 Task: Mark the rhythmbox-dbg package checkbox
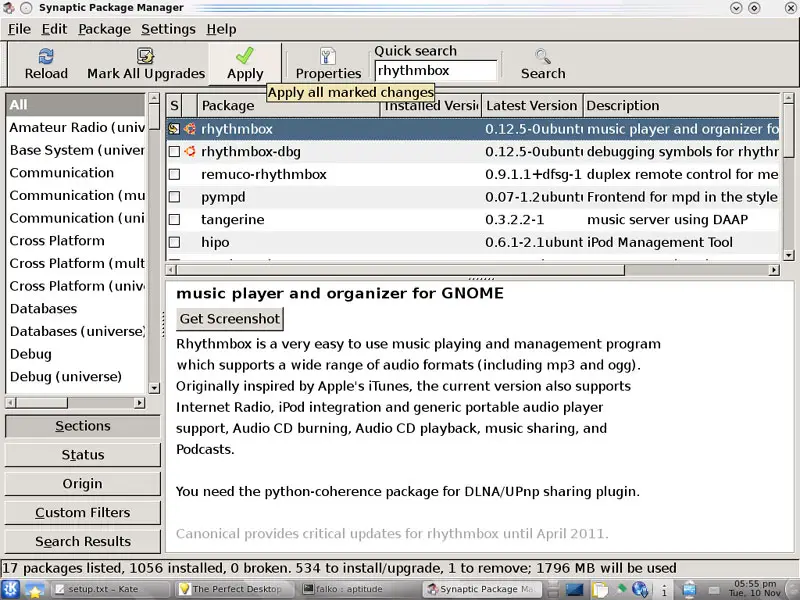pyautogui.click(x=174, y=152)
